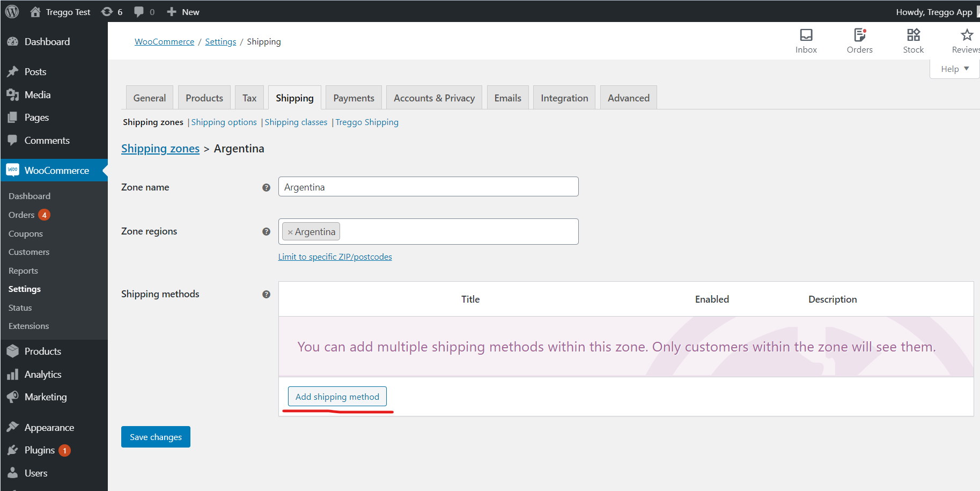Switch to the Products settings tab
Screen dimensions: 980x491
click(x=204, y=98)
